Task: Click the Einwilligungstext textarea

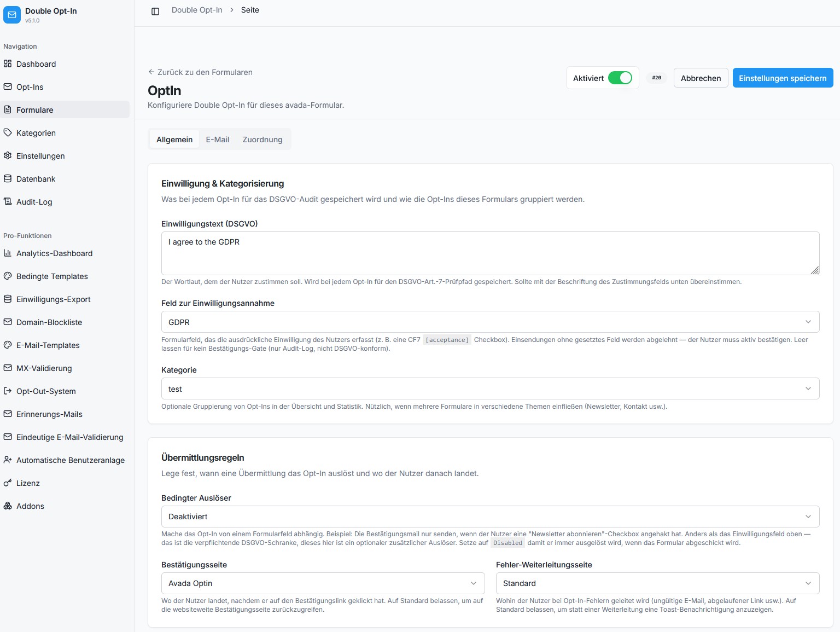Action: [x=490, y=253]
